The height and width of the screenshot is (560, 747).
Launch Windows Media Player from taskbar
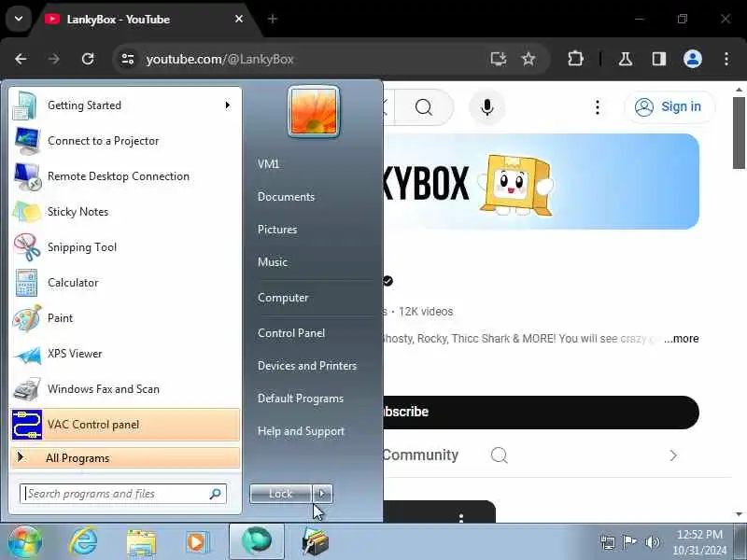tap(196, 542)
